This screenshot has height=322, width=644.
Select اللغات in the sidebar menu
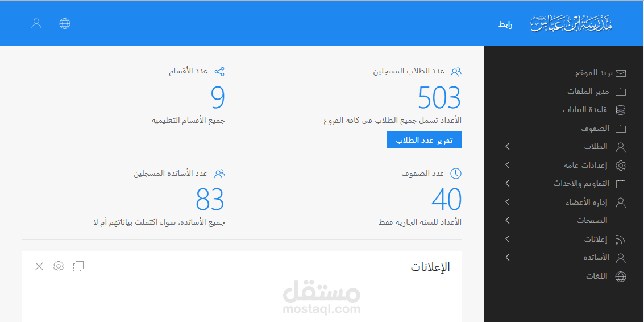(x=597, y=276)
